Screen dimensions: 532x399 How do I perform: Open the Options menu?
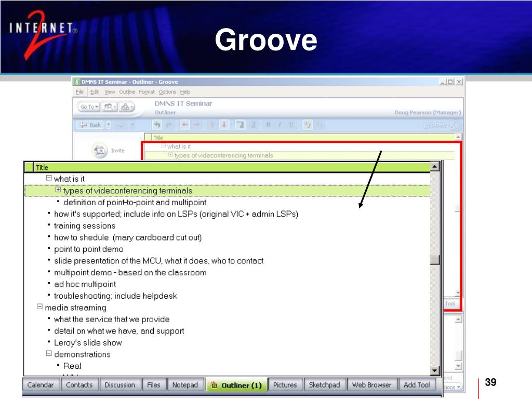click(167, 92)
